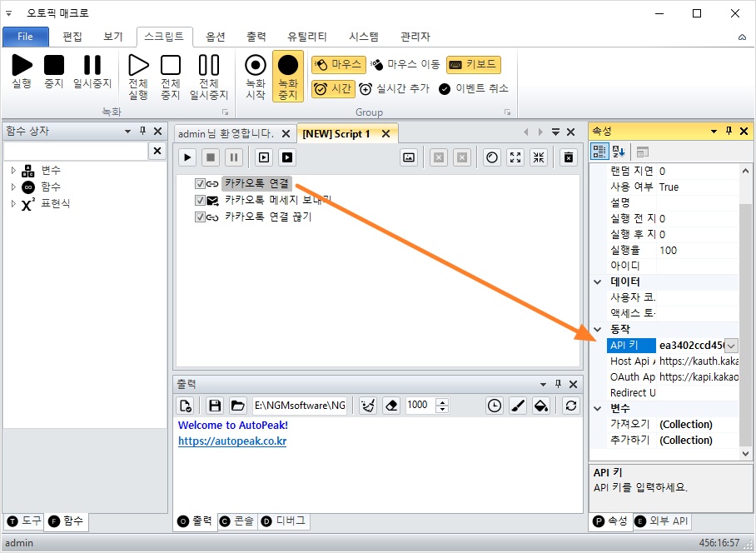This screenshot has width=756, height=553.
Task: Click the new log file icon
Action: pyautogui.click(x=186, y=406)
